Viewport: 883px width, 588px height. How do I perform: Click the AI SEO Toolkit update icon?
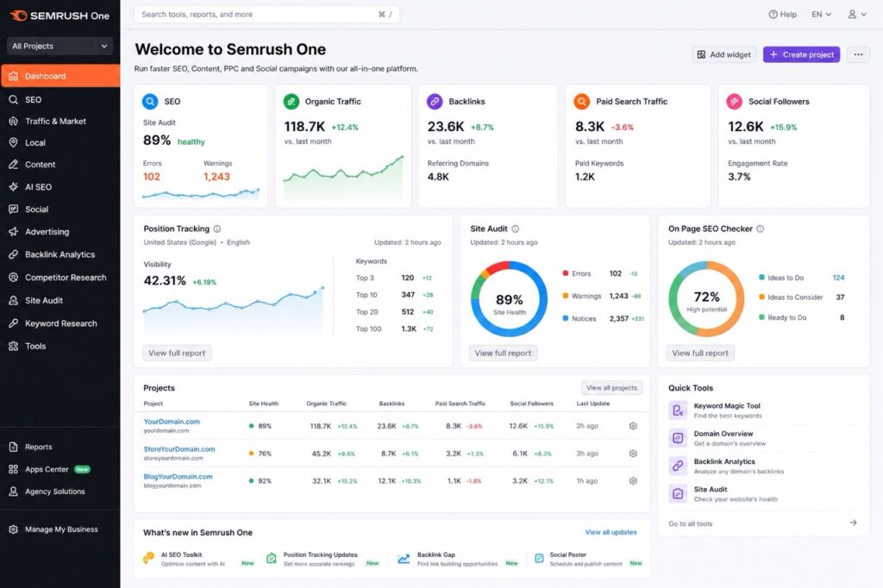[148, 558]
